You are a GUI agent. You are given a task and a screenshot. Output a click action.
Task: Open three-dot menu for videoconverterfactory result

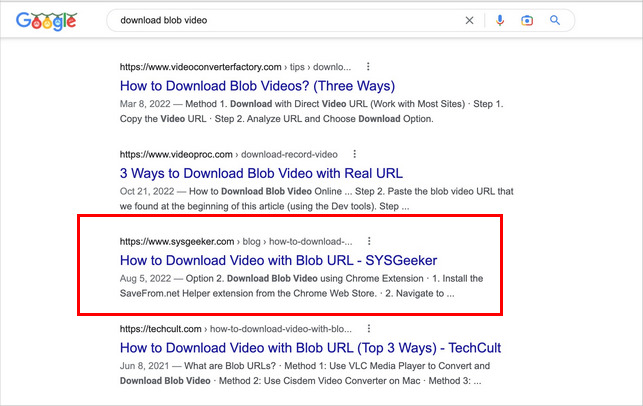(368, 66)
